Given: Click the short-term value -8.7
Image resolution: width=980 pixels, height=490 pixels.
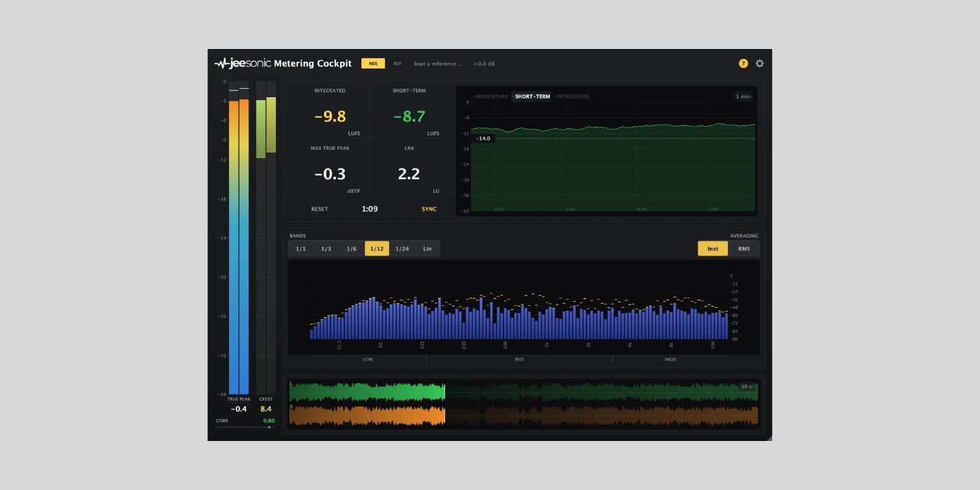Looking at the screenshot, I should pyautogui.click(x=409, y=117).
